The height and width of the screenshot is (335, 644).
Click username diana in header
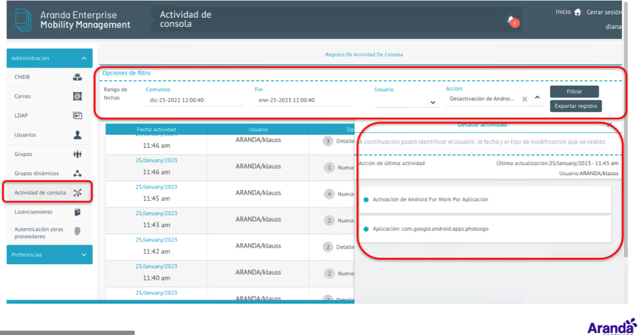613,26
